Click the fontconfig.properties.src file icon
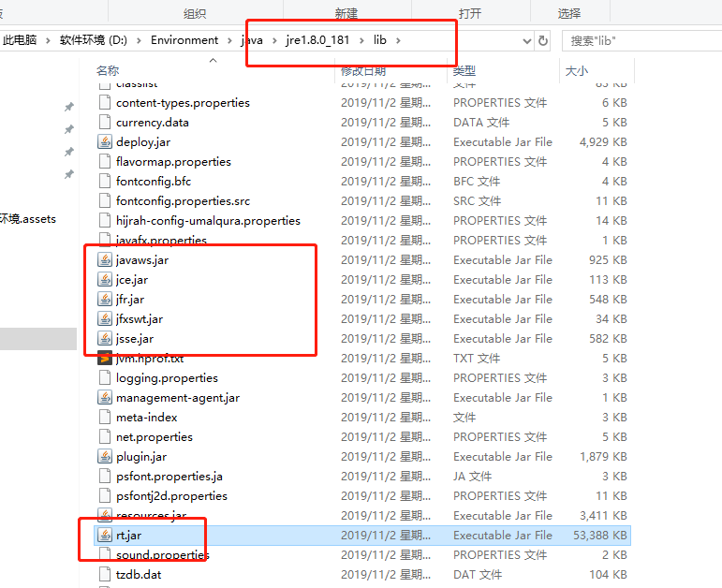The height and width of the screenshot is (588, 722). (x=105, y=200)
